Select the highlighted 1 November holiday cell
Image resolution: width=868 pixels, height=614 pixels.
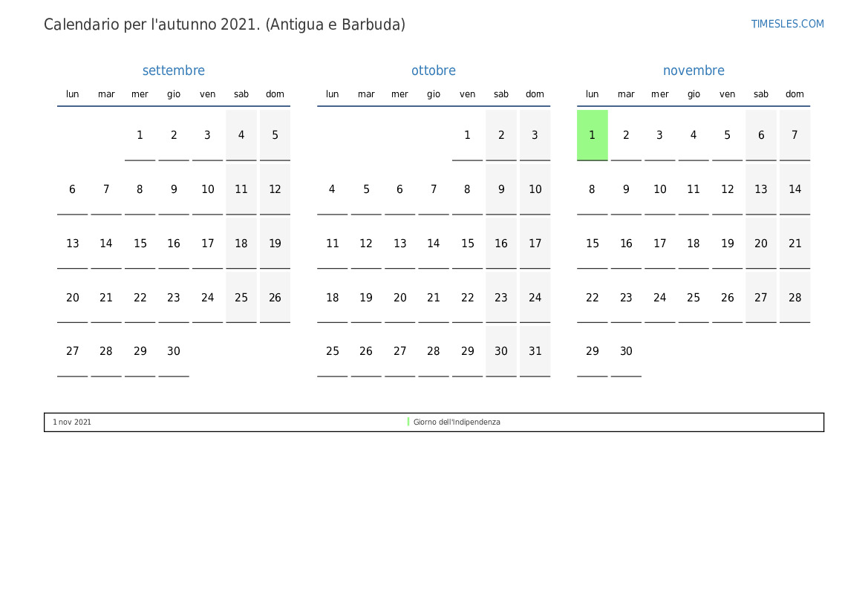[592, 135]
